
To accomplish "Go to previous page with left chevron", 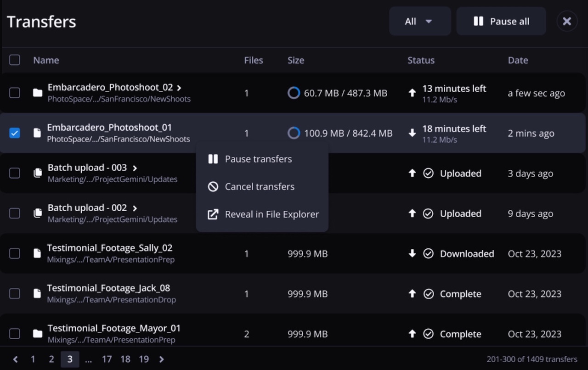I will point(15,359).
